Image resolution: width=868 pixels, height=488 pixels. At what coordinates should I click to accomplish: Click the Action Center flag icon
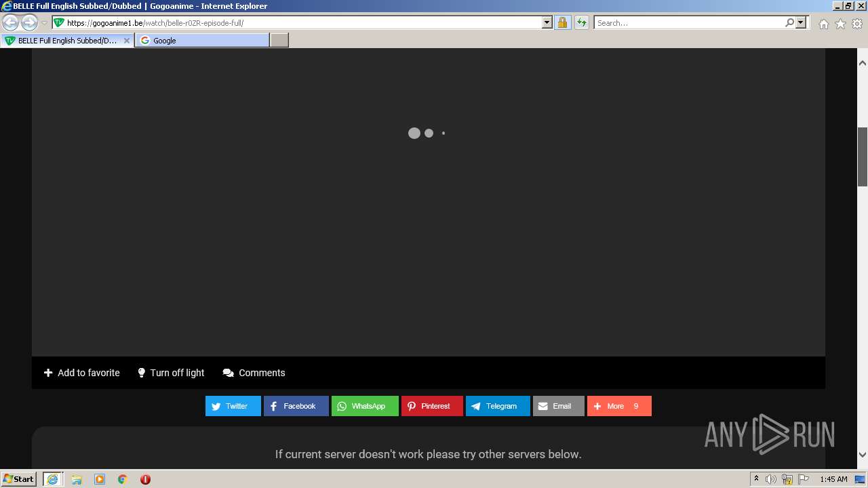804,479
